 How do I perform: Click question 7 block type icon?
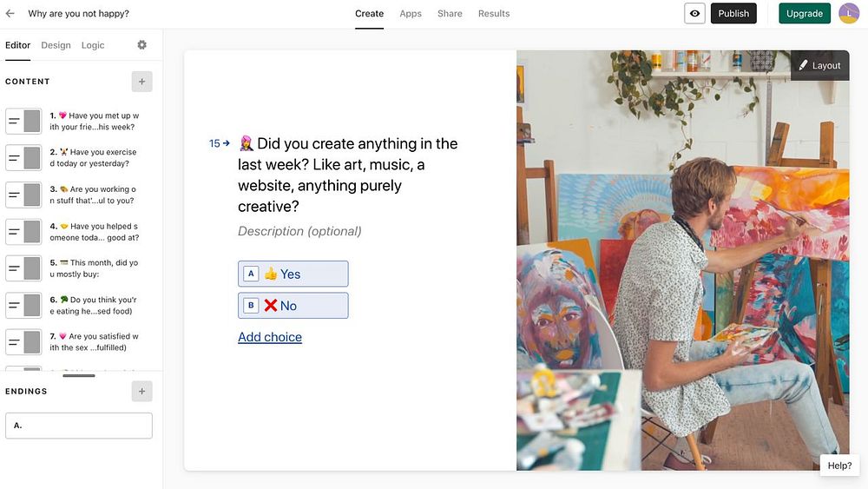(x=23, y=342)
